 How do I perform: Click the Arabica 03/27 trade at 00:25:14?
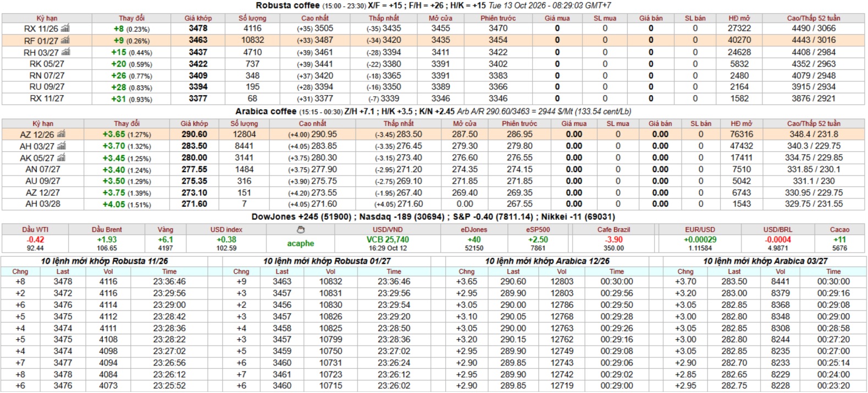click(833, 363)
